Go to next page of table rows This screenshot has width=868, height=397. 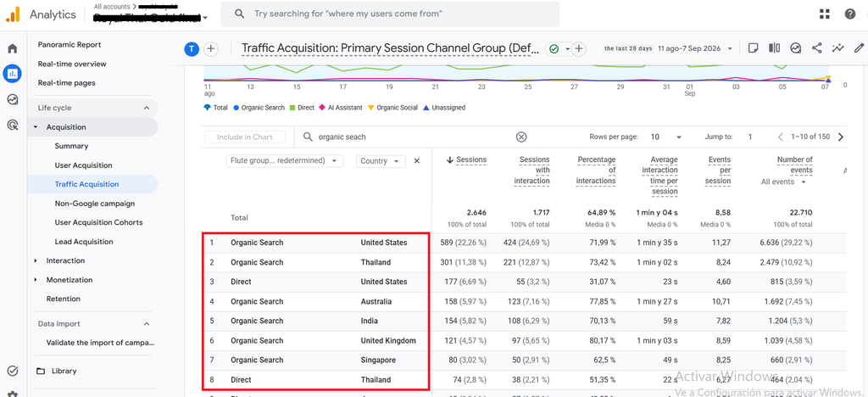(841, 137)
